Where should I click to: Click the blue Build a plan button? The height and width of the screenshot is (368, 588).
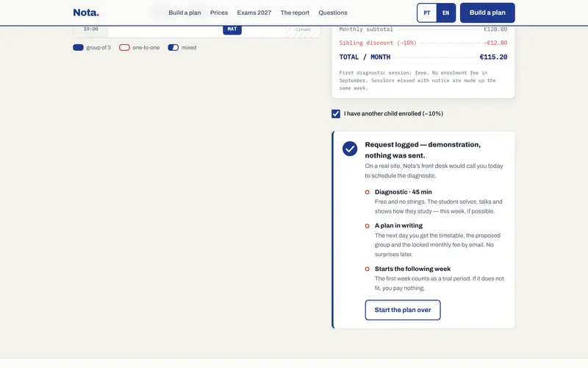[x=487, y=13]
